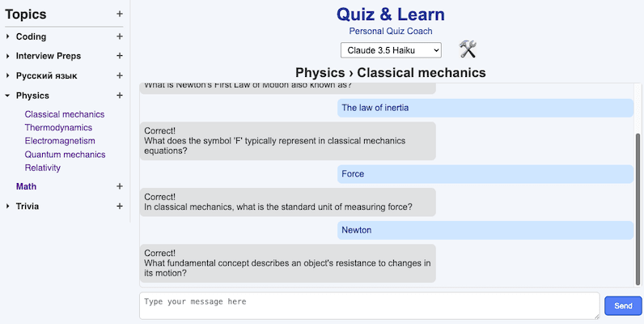Open the tools settings icon
Viewport: 644px width, 324px height.
click(x=468, y=49)
